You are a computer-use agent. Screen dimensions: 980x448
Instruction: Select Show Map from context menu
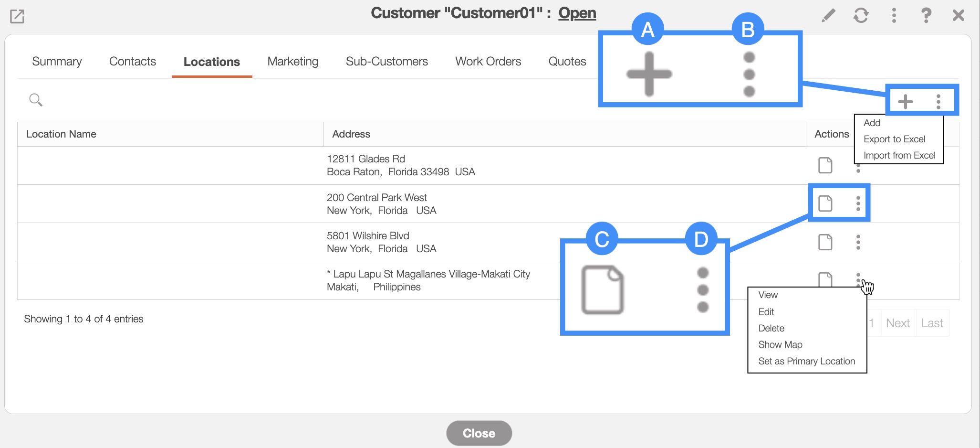(780, 344)
